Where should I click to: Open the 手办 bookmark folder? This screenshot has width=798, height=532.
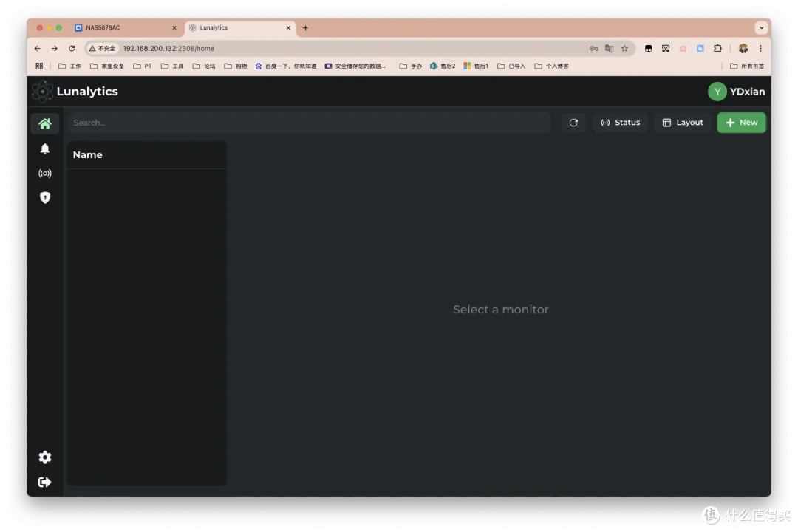tap(411, 66)
